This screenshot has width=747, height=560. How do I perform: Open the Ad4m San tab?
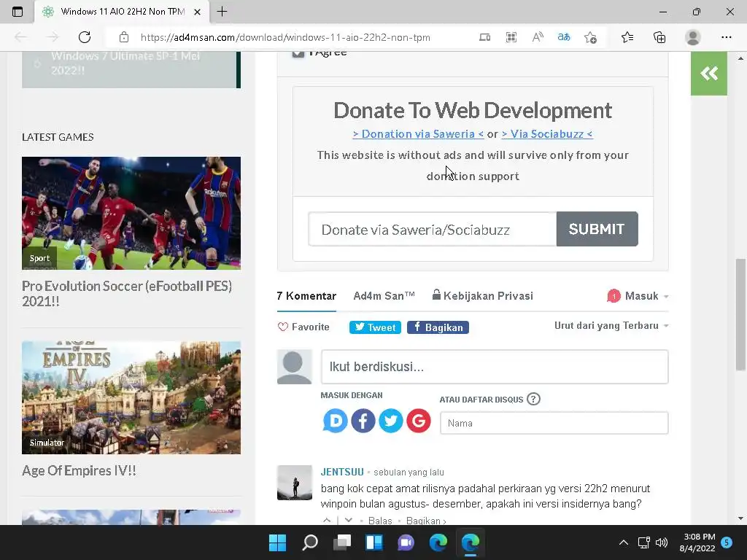point(384,296)
